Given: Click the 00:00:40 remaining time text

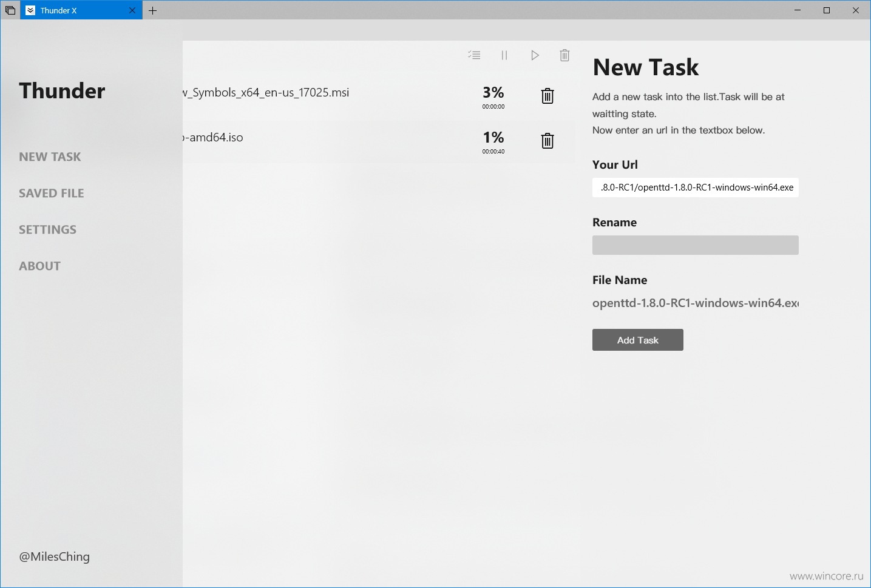Looking at the screenshot, I should coord(493,152).
